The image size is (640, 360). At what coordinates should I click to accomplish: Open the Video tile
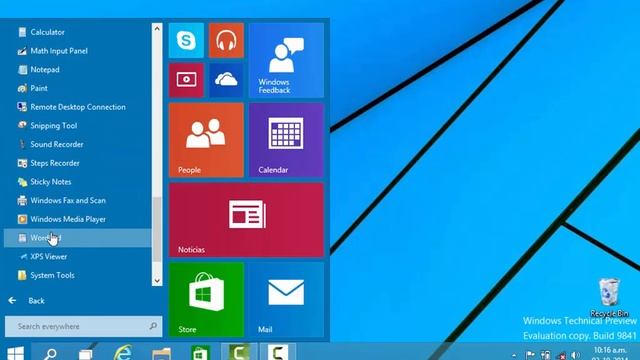[x=186, y=80]
